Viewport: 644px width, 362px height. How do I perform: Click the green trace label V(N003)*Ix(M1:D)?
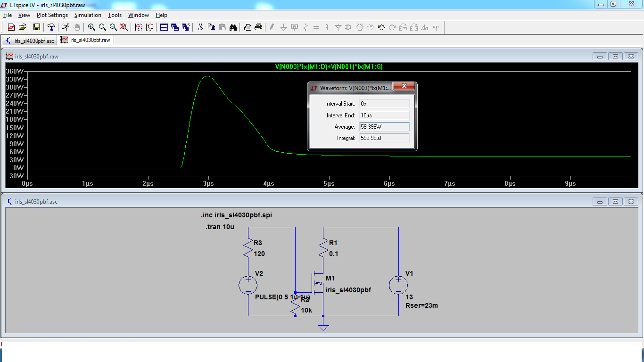tap(329, 67)
